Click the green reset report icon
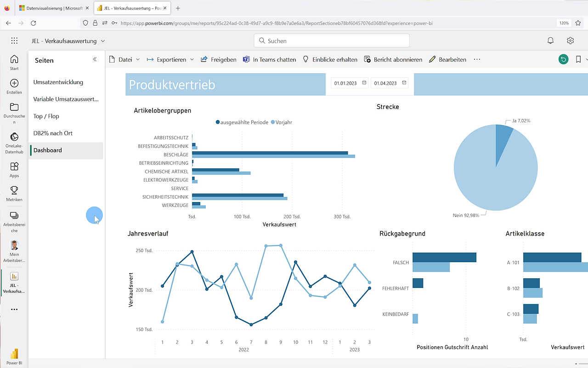This screenshot has width=588, height=368. [563, 59]
